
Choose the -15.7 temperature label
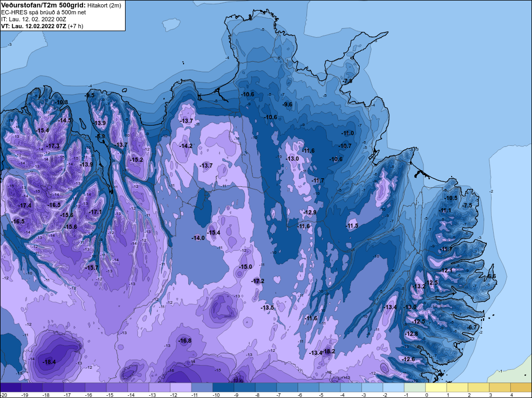coord(92,268)
